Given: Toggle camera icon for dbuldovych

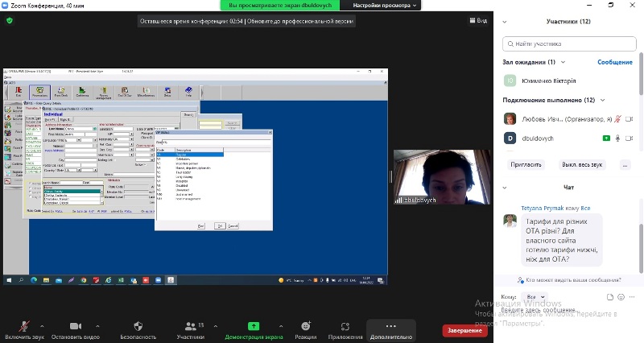Looking at the screenshot, I should click(x=629, y=138).
